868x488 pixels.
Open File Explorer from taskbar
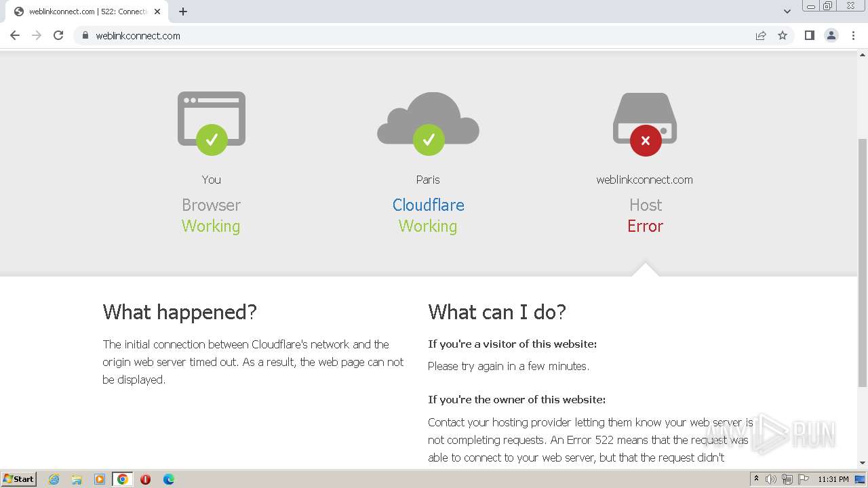(x=77, y=479)
